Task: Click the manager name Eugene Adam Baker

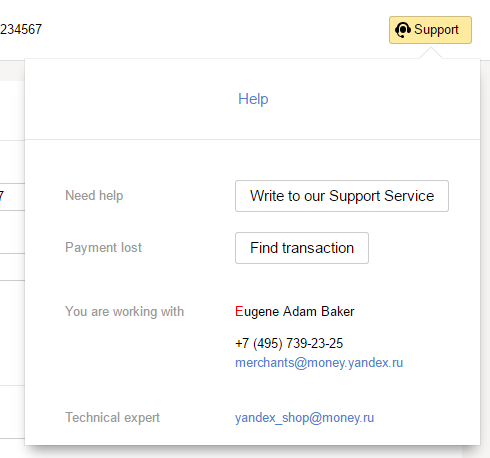Action: point(295,311)
